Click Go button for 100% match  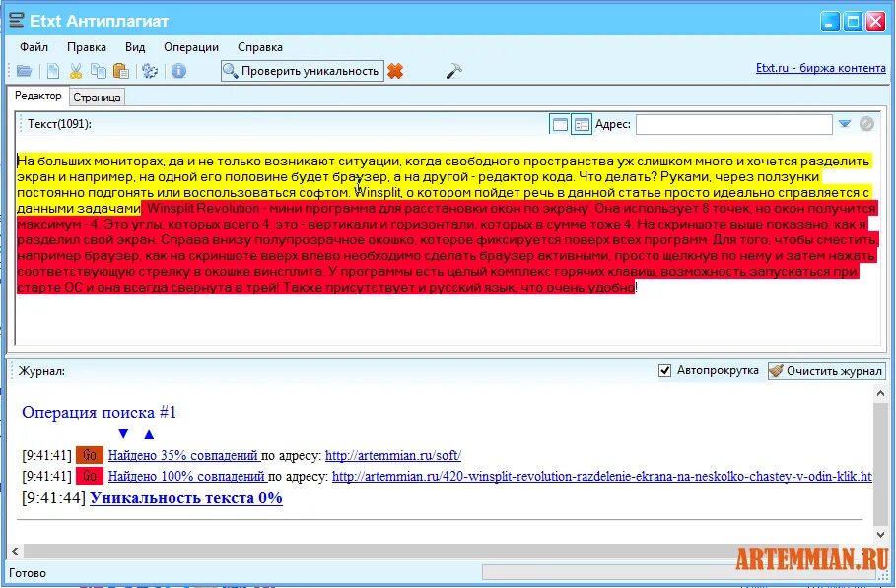point(90,476)
